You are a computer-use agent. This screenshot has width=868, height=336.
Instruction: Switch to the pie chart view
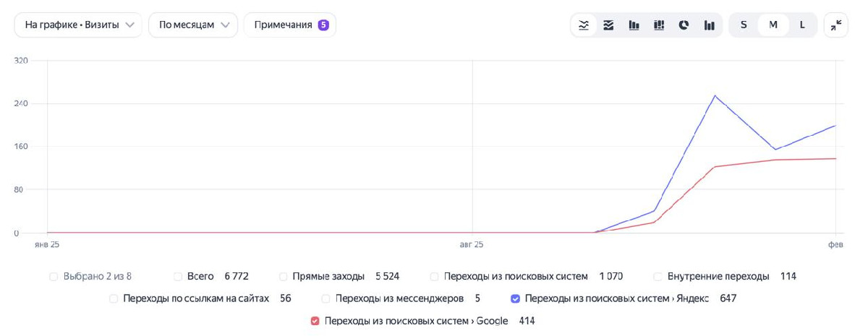(x=684, y=25)
